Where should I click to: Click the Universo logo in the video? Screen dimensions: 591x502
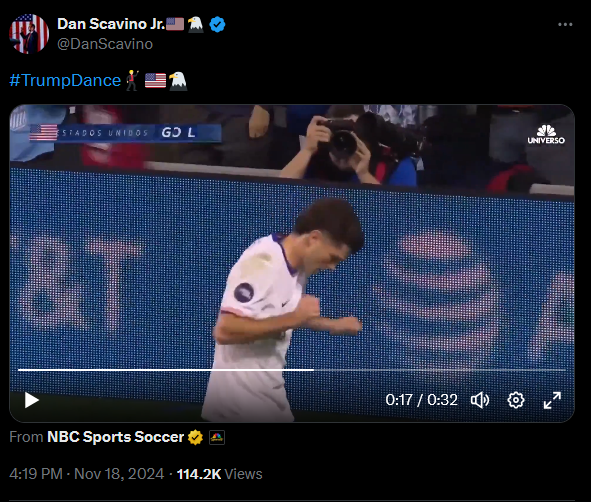[x=546, y=135]
